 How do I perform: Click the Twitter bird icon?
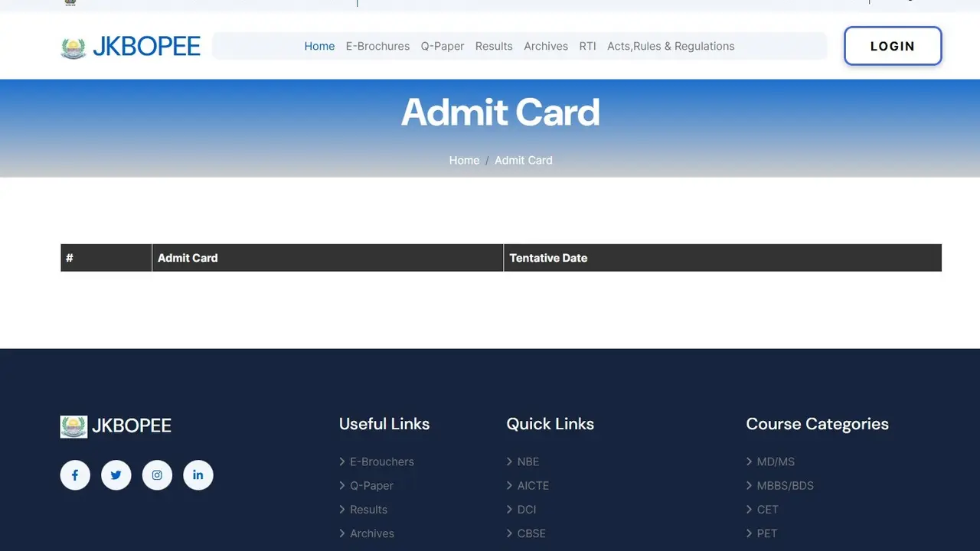116,474
